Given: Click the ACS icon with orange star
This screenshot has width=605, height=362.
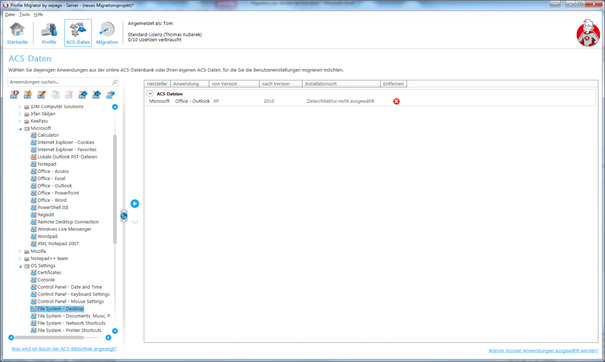Looking at the screenshot, I should pos(28,95).
